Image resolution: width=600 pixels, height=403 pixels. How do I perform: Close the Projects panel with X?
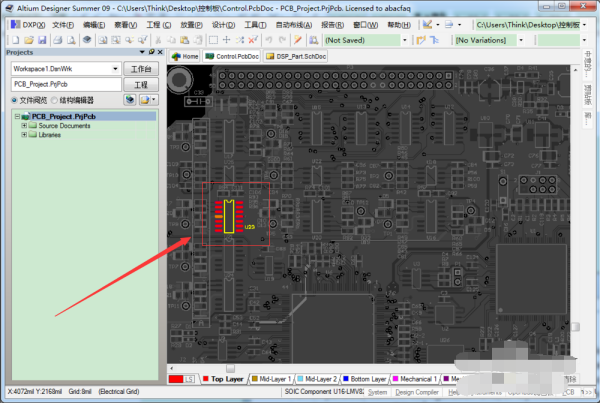click(x=160, y=52)
